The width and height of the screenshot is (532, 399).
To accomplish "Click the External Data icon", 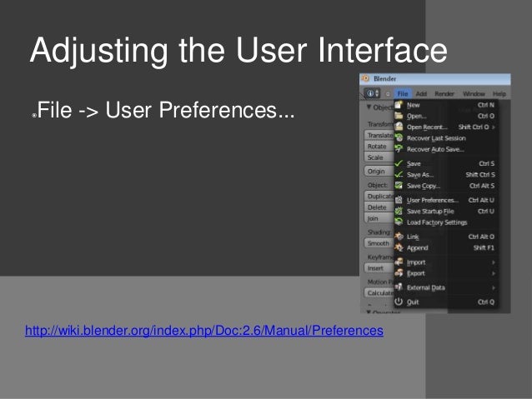I will point(399,287).
